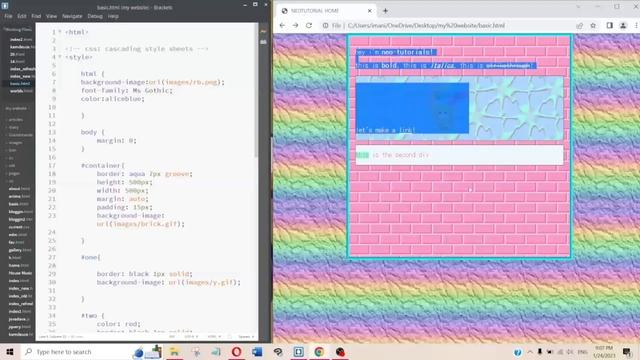Click the taskbar clock and date
The width and height of the screenshot is (640, 360).
click(x=604, y=352)
